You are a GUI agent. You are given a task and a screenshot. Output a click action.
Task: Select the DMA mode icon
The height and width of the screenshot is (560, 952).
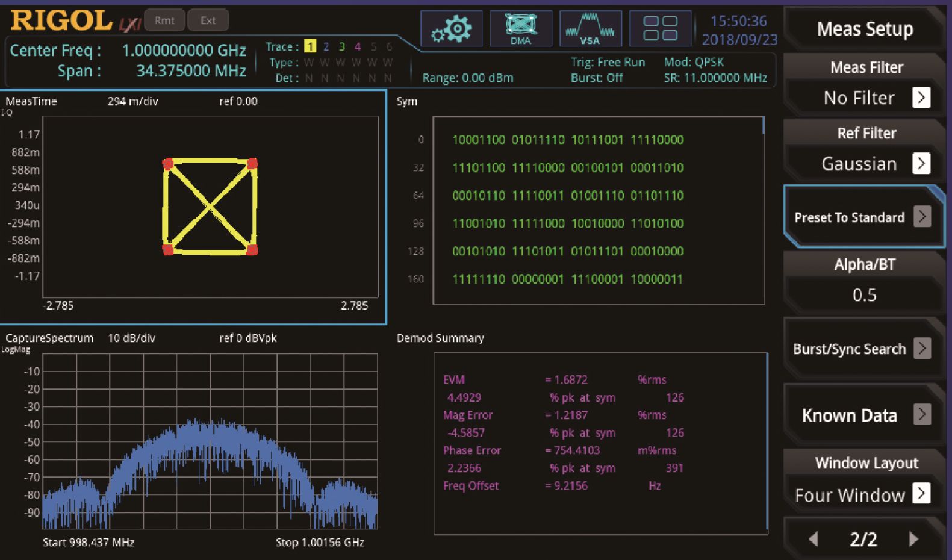[x=520, y=29]
